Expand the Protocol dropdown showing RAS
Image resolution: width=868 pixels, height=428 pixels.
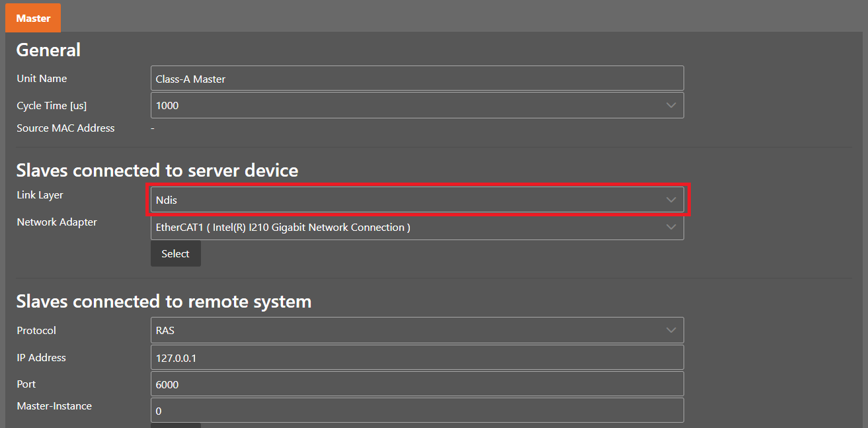point(416,330)
